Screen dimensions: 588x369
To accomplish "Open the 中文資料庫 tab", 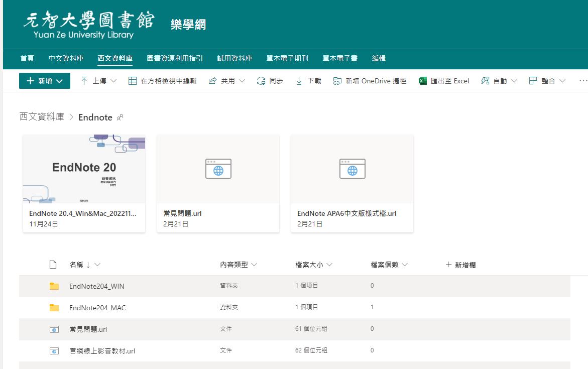I will (x=66, y=58).
